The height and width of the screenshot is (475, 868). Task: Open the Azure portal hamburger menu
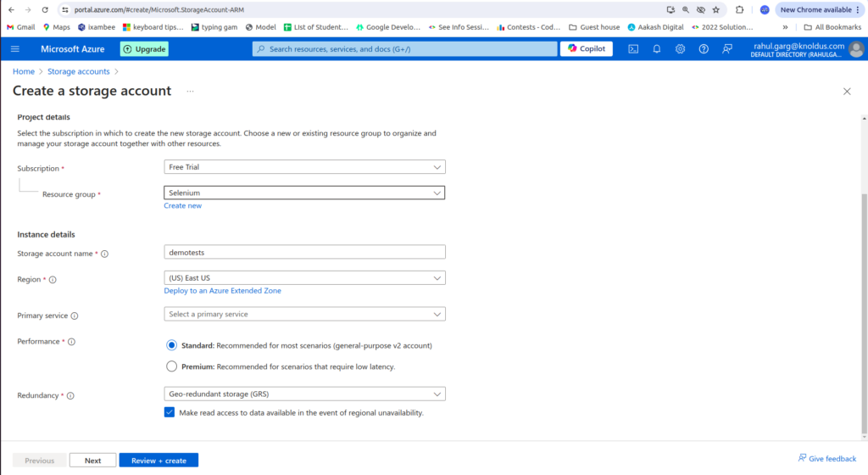point(15,49)
